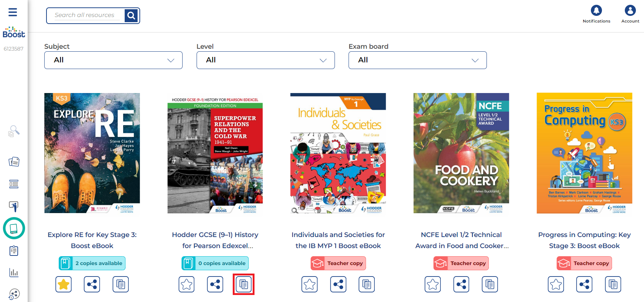The image size is (644, 302).
Task: Share the Progress in Computing eBook
Action: [x=584, y=284]
